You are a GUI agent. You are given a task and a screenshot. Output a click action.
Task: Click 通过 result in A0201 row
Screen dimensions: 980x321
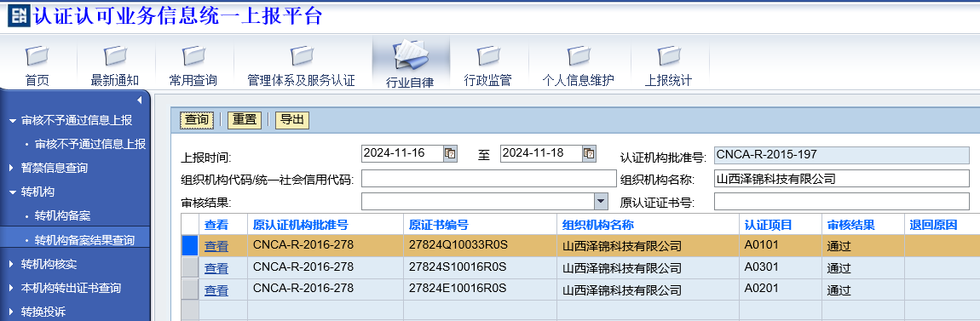[x=839, y=290]
